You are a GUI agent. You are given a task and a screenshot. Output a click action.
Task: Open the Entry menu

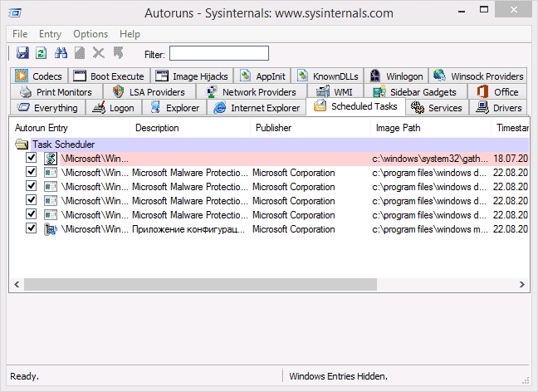(x=50, y=34)
